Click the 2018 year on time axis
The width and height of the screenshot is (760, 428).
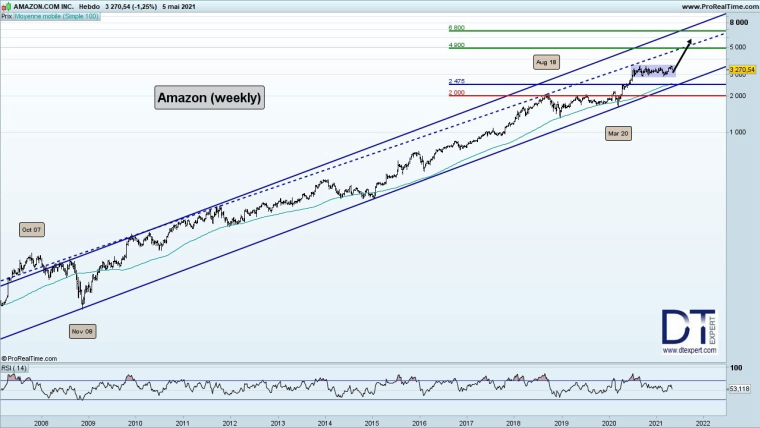tap(514, 423)
